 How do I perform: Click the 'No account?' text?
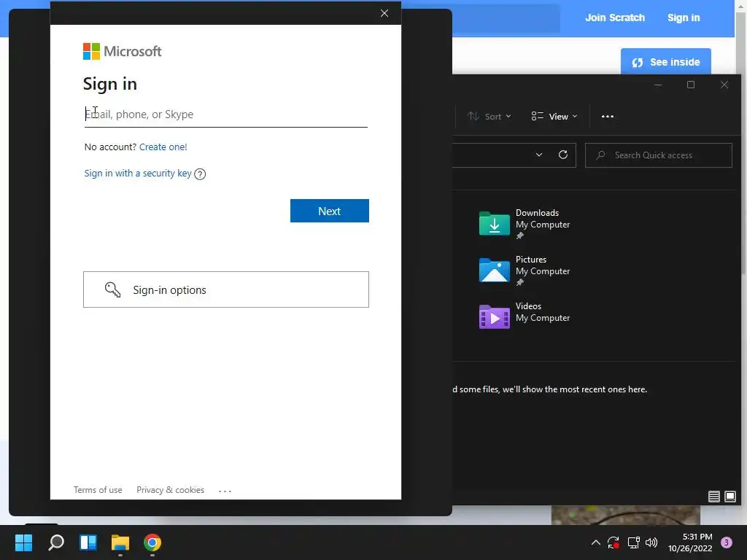(x=110, y=147)
